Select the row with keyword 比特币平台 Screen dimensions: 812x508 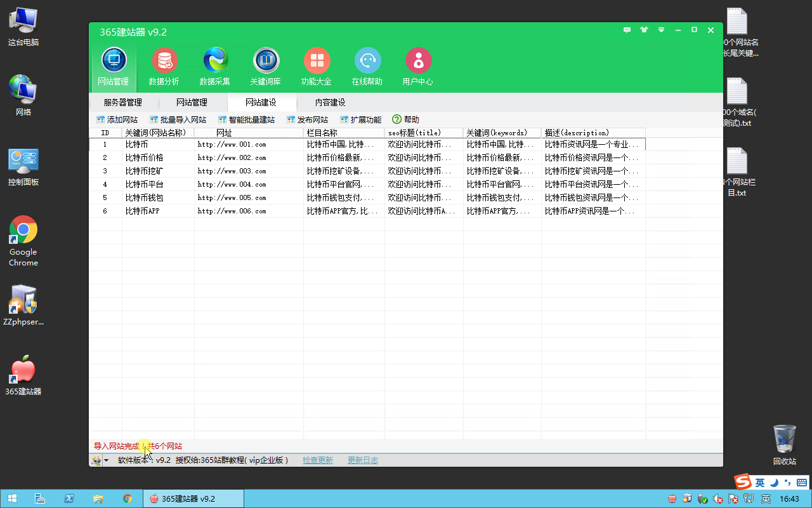click(x=367, y=184)
